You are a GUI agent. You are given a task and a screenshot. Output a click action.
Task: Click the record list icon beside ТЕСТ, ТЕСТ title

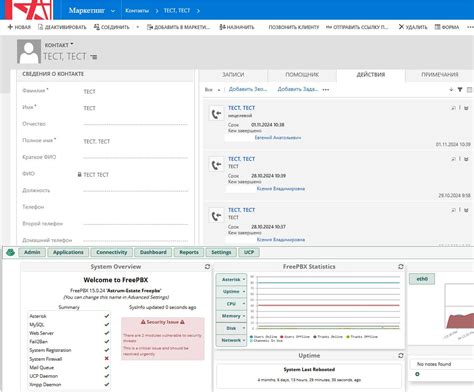pyautogui.click(x=94, y=57)
